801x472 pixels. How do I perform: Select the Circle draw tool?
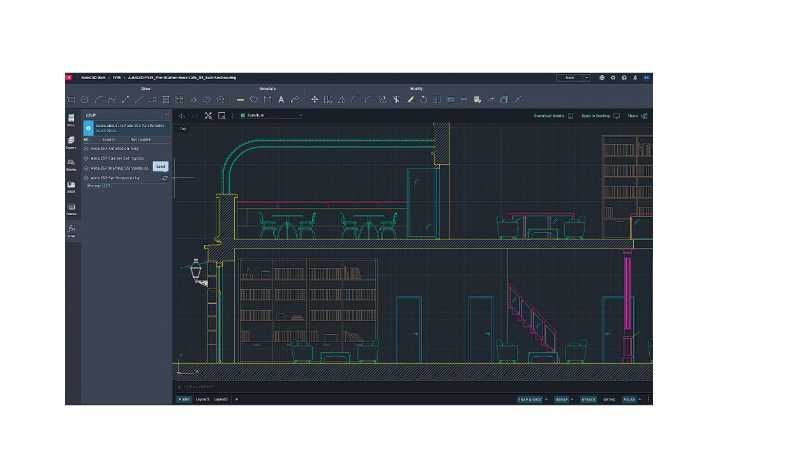85,100
